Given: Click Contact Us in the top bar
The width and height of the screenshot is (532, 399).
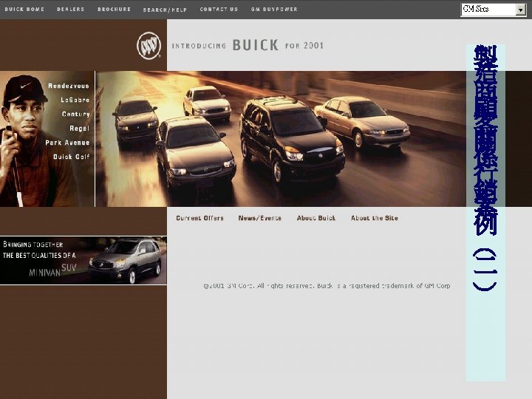Looking at the screenshot, I should tap(219, 9).
